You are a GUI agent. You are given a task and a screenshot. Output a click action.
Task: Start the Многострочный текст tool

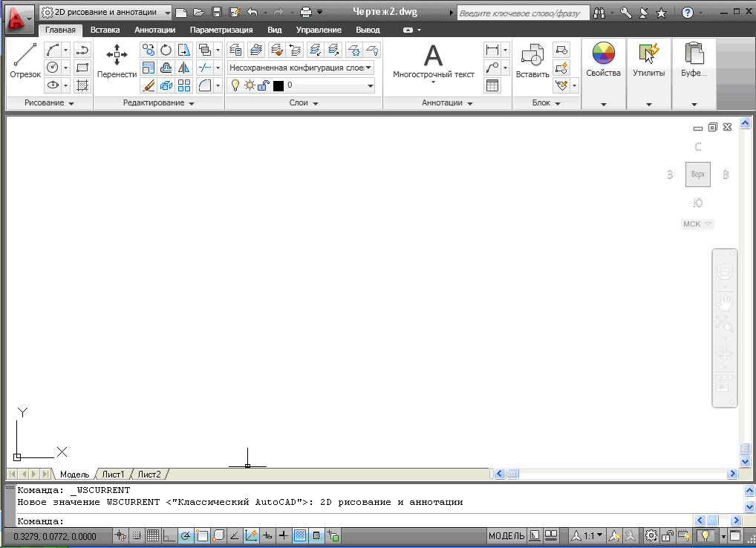coord(434,61)
